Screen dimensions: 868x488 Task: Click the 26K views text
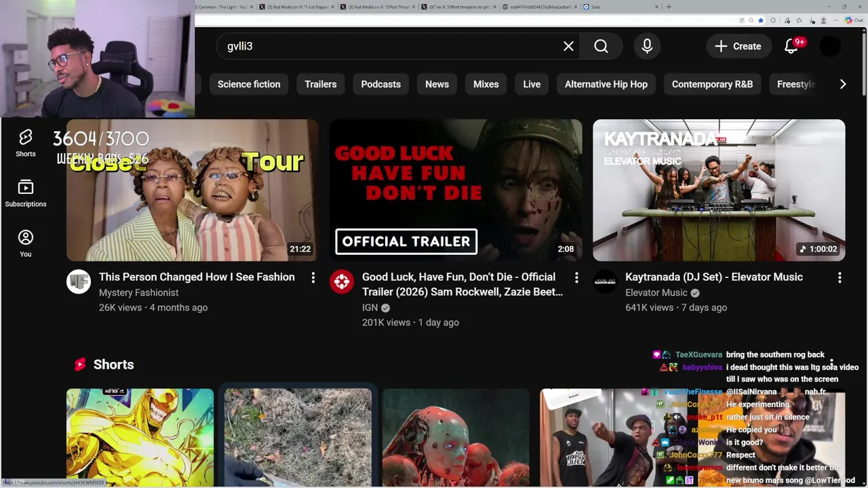coord(120,308)
